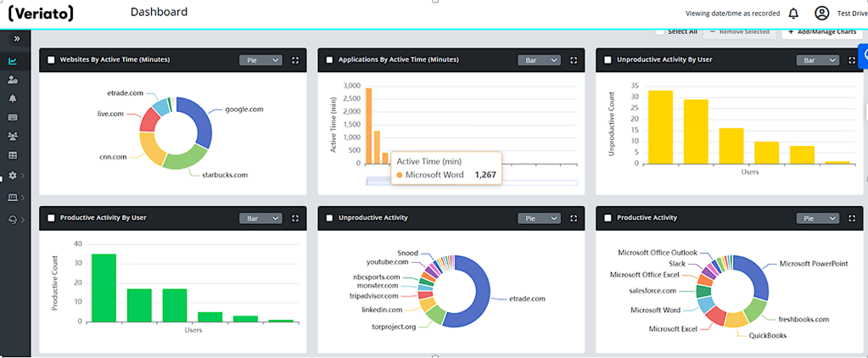
Task: Click the Remove Selected button
Action: [x=736, y=32]
